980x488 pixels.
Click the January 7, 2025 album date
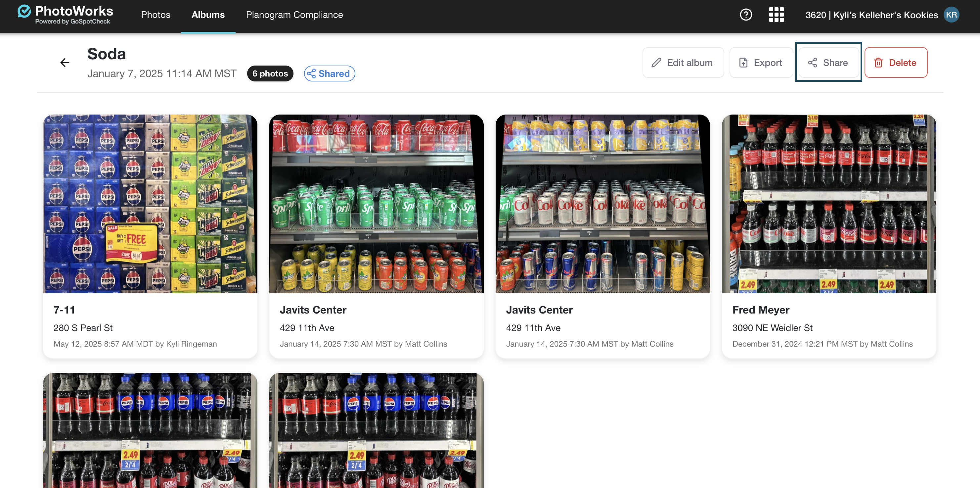pyautogui.click(x=162, y=73)
